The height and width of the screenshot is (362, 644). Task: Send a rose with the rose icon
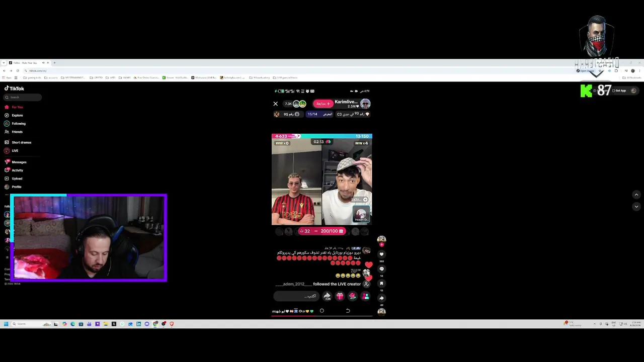(352, 296)
